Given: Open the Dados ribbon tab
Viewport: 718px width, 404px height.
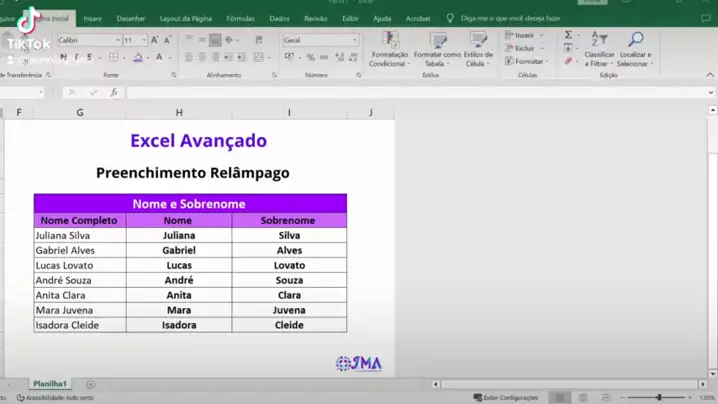Looking at the screenshot, I should [279, 18].
